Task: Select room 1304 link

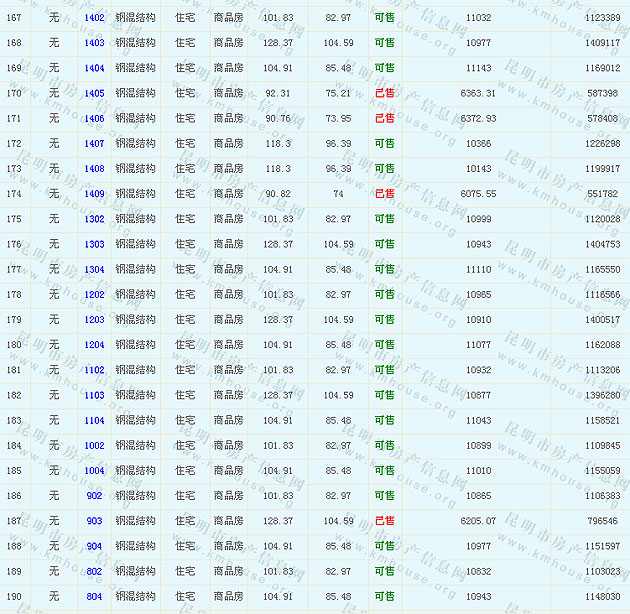Action: (x=94, y=269)
